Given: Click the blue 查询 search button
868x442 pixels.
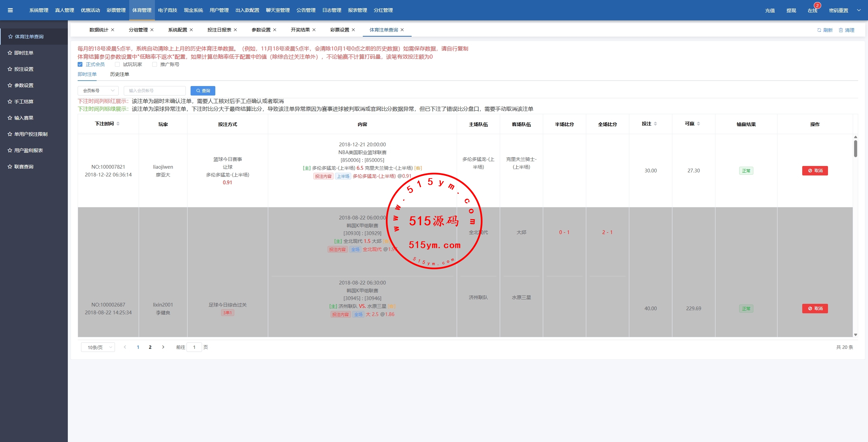Looking at the screenshot, I should pyautogui.click(x=203, y=91).
